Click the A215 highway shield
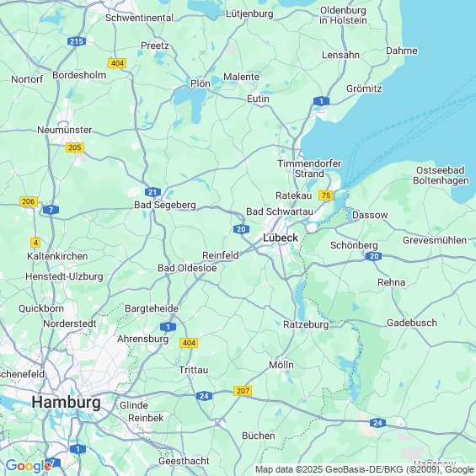This screenshot has height=476, width=476. point(77,41)
